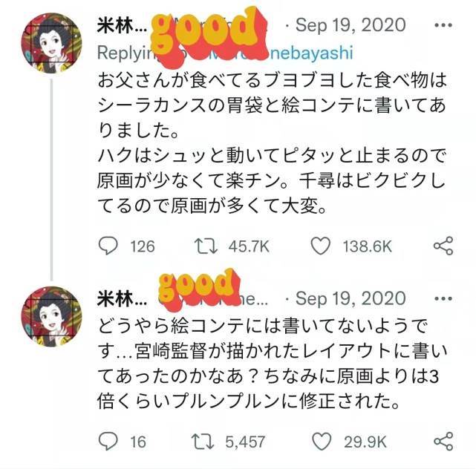Image resolution: width=476 pixels, height=469 pixels.
Task: Open the replied-to nebayashi handle link
Action: [x=310, y=53]
